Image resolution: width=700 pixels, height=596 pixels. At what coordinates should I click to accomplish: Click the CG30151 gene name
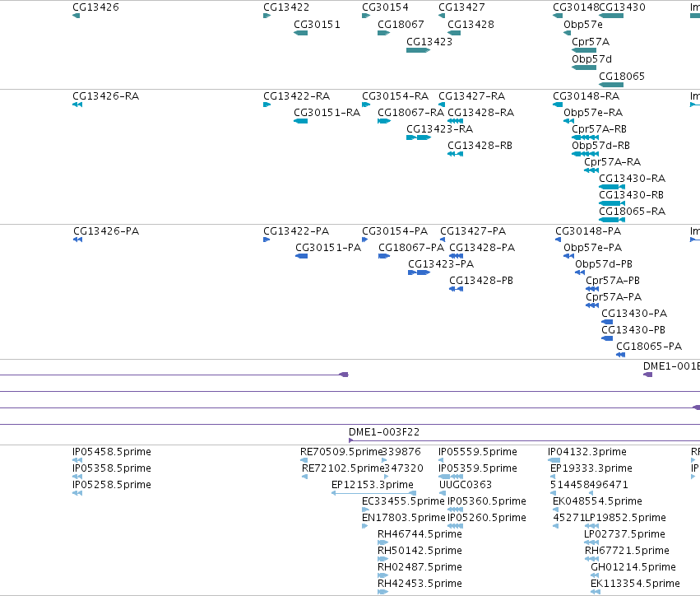coord(317,25)
